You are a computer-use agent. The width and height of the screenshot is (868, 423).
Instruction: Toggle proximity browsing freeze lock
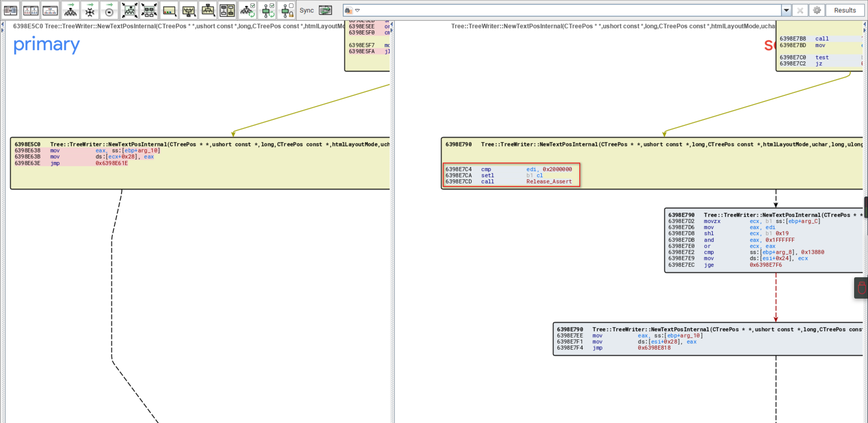[288, 11]
